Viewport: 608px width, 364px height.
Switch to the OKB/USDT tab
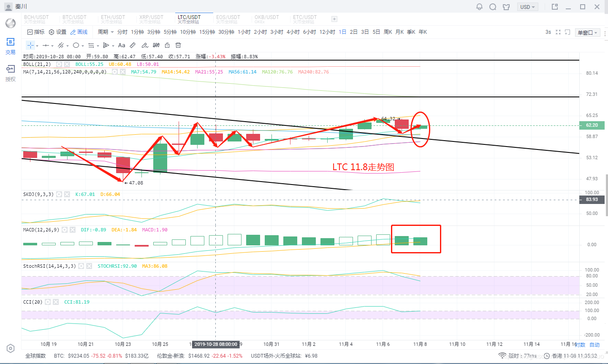(267, 19)
